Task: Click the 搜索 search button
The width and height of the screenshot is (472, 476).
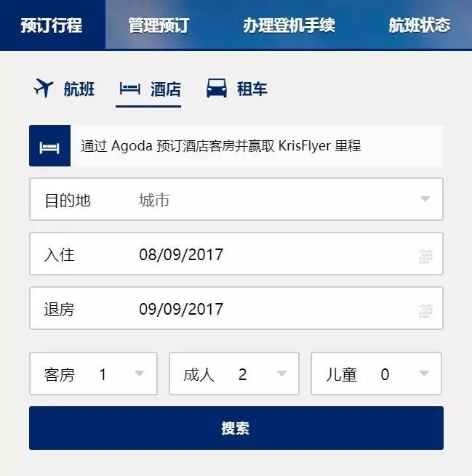Action: click(x=236, y=428)
